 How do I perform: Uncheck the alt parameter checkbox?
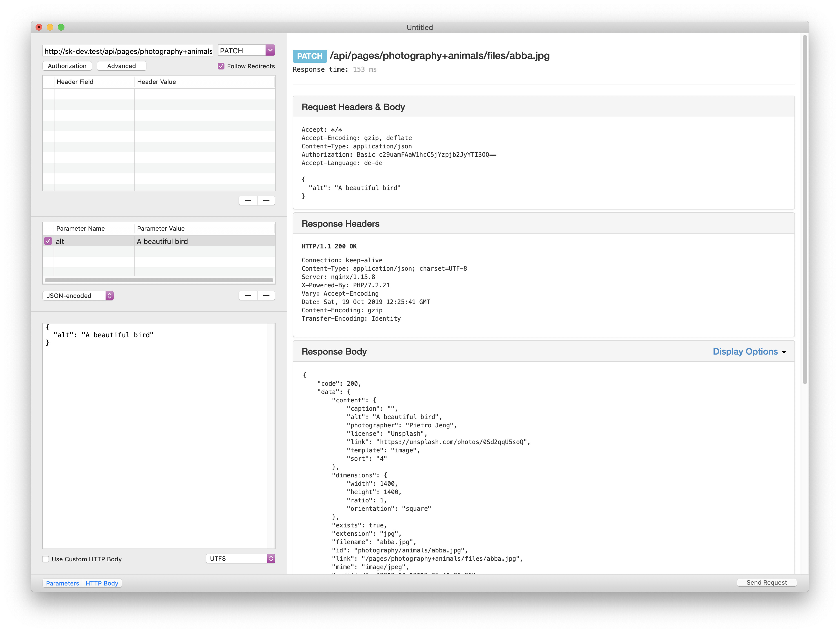pyautogui.click(x=48, y=241)
